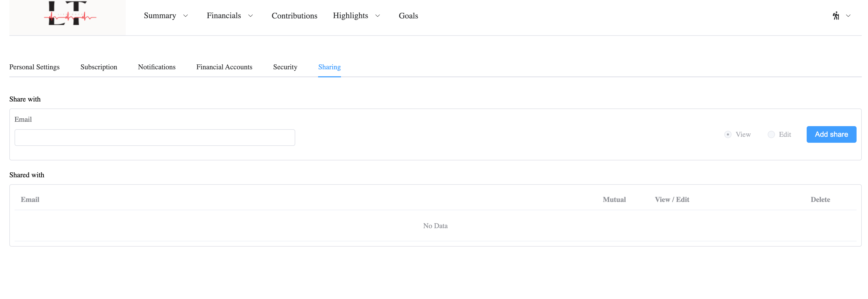
Task: Switch to the Personal Settings tab
Action: click(34, 67)
